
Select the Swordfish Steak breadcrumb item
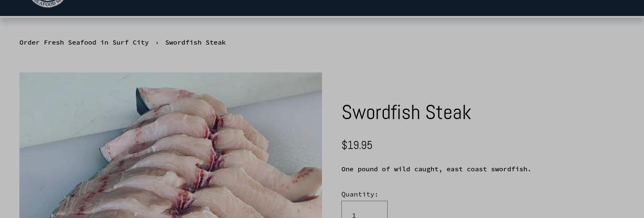(x=195, y=43)
